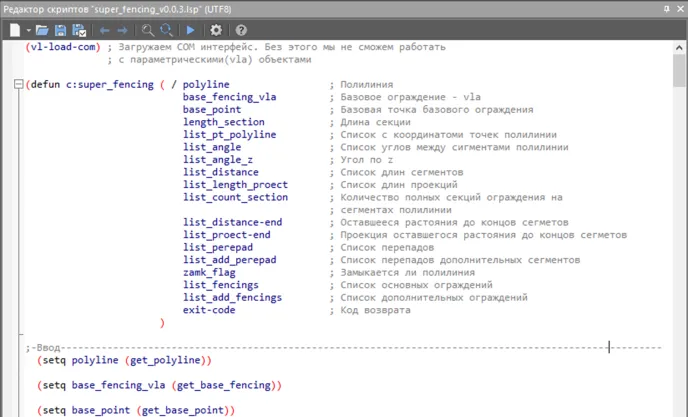Open the dropdown arrow beside New file

[x=29, y=31]
